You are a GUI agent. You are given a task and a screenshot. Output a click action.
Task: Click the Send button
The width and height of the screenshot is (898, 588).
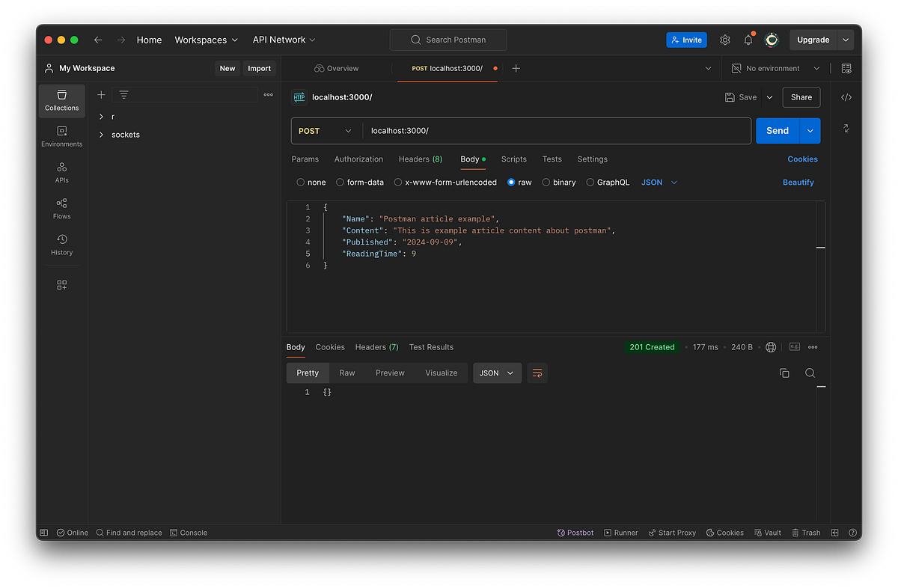pyautogui.click(x=777, y=130)
